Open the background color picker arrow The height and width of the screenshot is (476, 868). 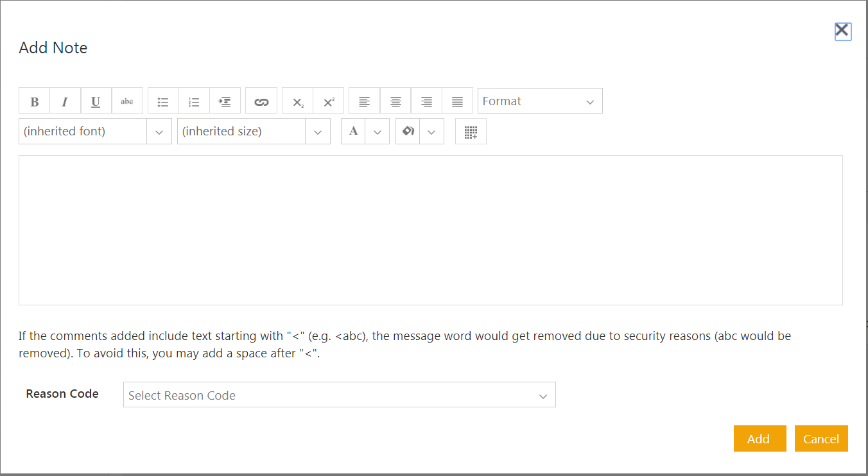[431, 132]
